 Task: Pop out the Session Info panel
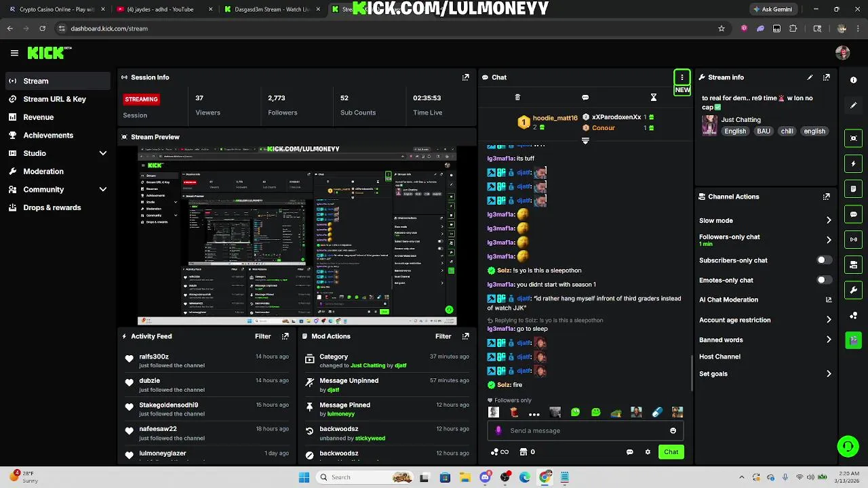(465, 77)
